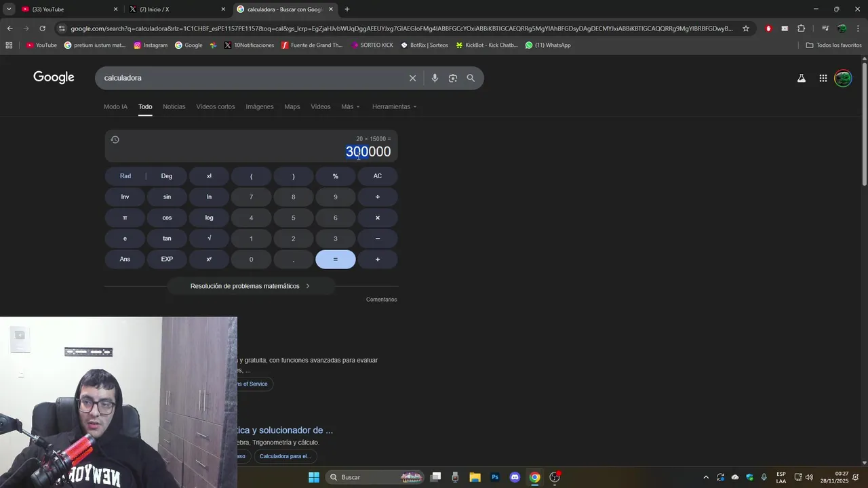868x488 pixels.
Task: Select Maps search tab
Action: tap(292, 106)
